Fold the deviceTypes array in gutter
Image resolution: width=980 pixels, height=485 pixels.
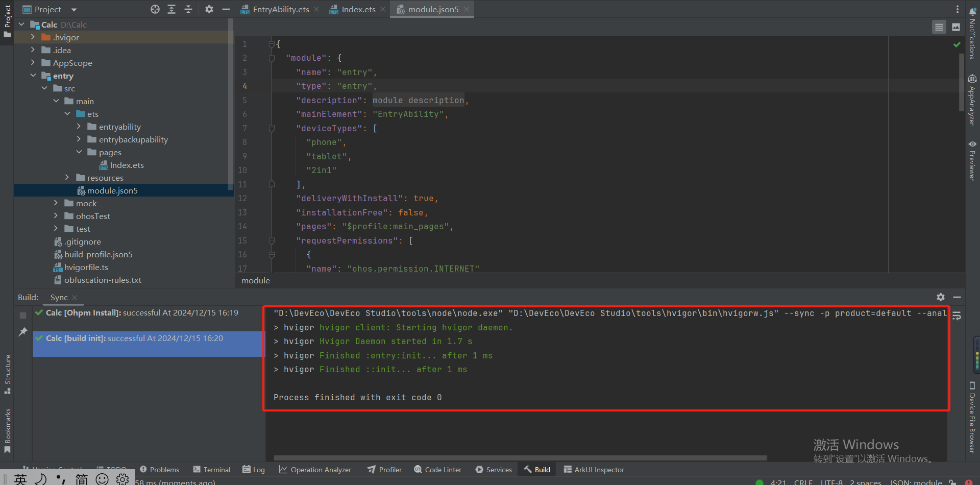coord(272,129)
